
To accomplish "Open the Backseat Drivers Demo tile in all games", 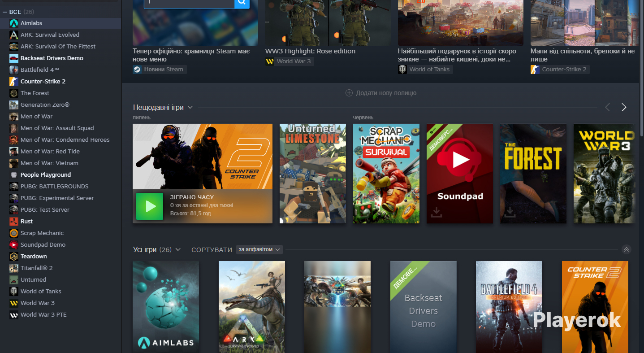I will [424, 307].
